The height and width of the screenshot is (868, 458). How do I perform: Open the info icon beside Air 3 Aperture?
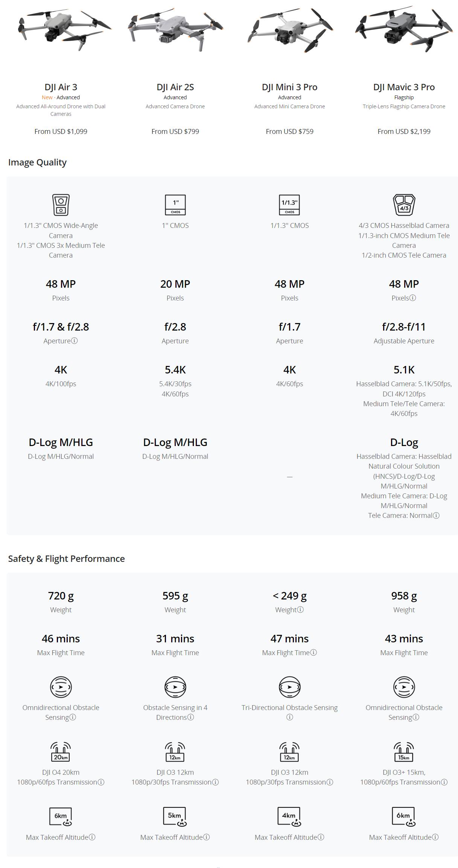click(x=74, y=341)
